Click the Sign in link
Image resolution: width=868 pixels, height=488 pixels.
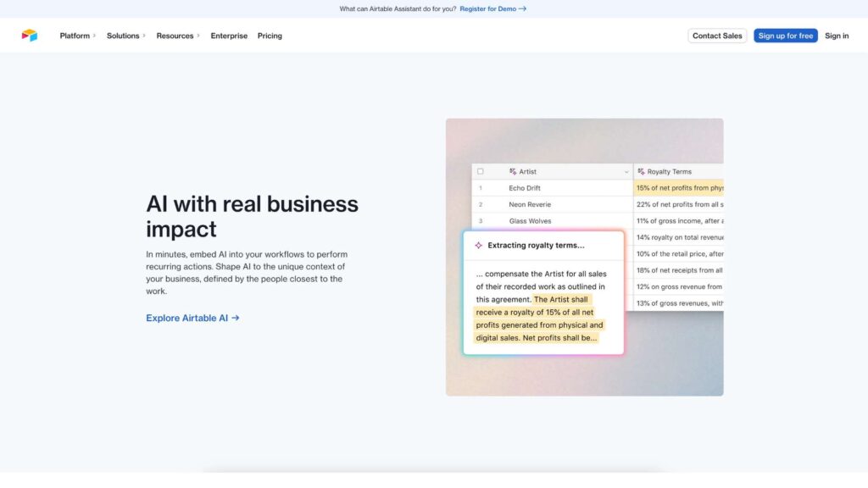tap(837, 36)
